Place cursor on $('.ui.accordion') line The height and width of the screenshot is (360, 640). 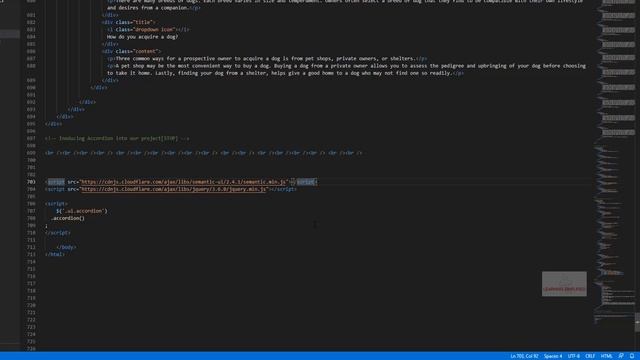click(x=82, y=211)
